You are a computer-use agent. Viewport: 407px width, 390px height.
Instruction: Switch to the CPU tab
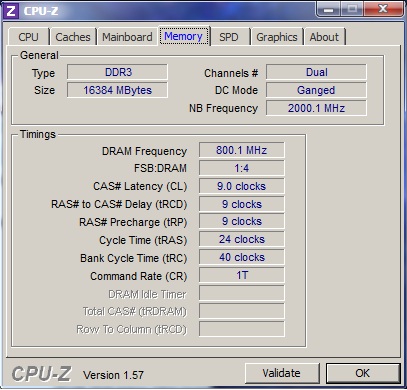click(x=28, y=37)
